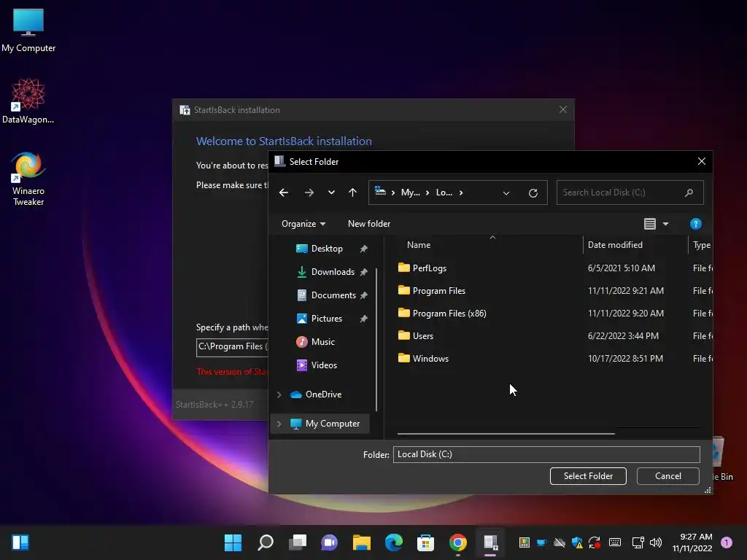This screenshot has height=560, width=747.
Task: Open the notification count badge
Action: [x=727, y=542]
